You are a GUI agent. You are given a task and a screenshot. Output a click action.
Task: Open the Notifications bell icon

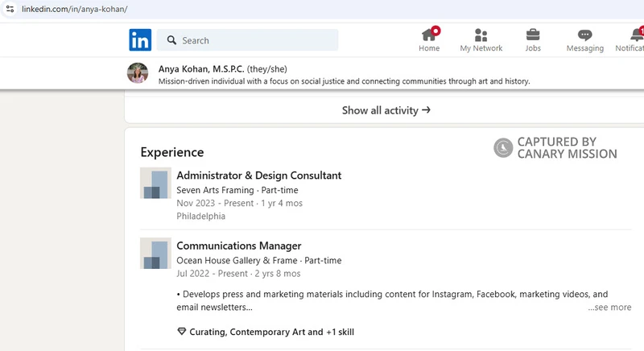pyautogui.click(x=637, y=35)
